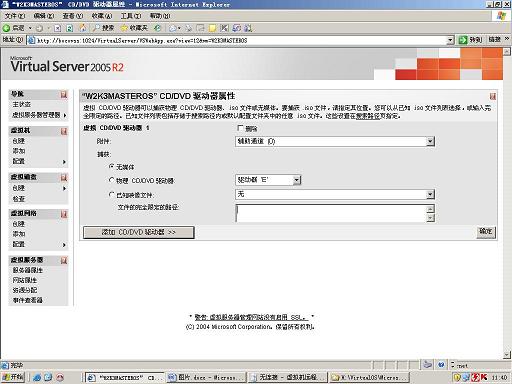The width and height of the screenshot is (512, 384).
Task: Click the Home icon in toolbar
Action: (x=82, y=28)
